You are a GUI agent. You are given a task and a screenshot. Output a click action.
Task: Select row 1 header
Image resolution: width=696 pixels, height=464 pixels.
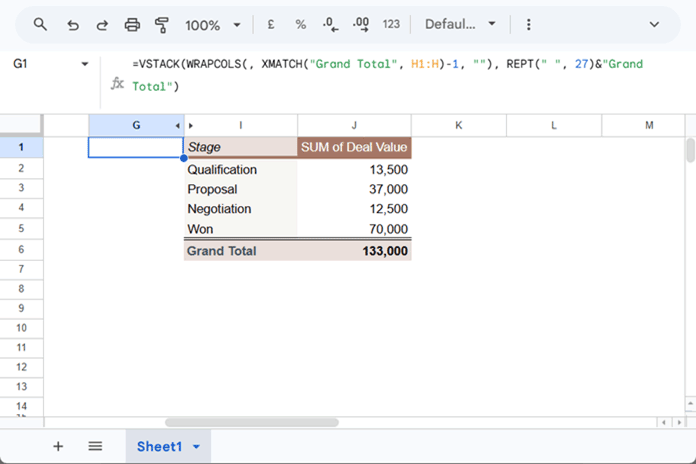[21, 147]
